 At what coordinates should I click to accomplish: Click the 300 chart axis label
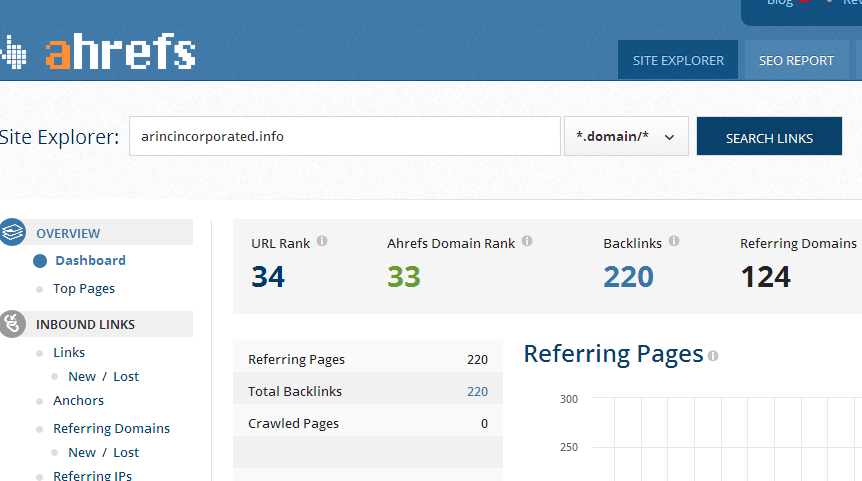coord(569,399)
